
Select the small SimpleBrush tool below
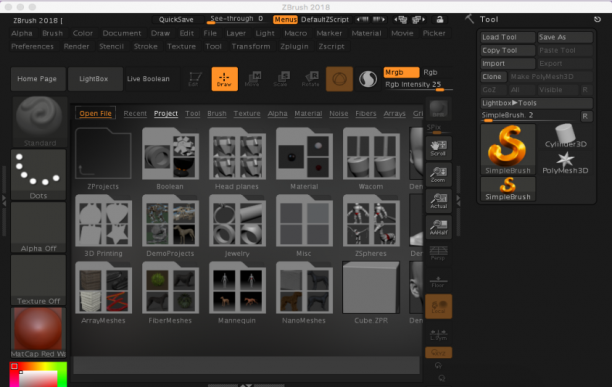507,189
